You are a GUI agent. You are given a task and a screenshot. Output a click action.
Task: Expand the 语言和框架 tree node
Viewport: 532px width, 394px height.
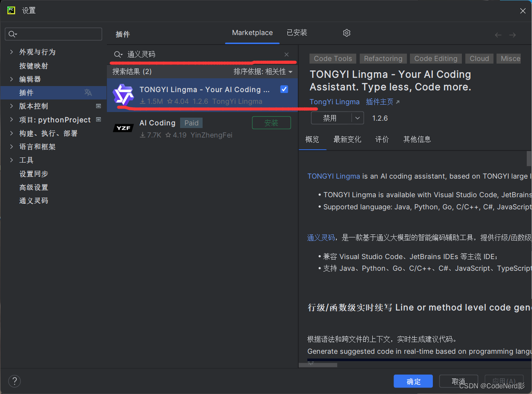click(x=11, y=147)
